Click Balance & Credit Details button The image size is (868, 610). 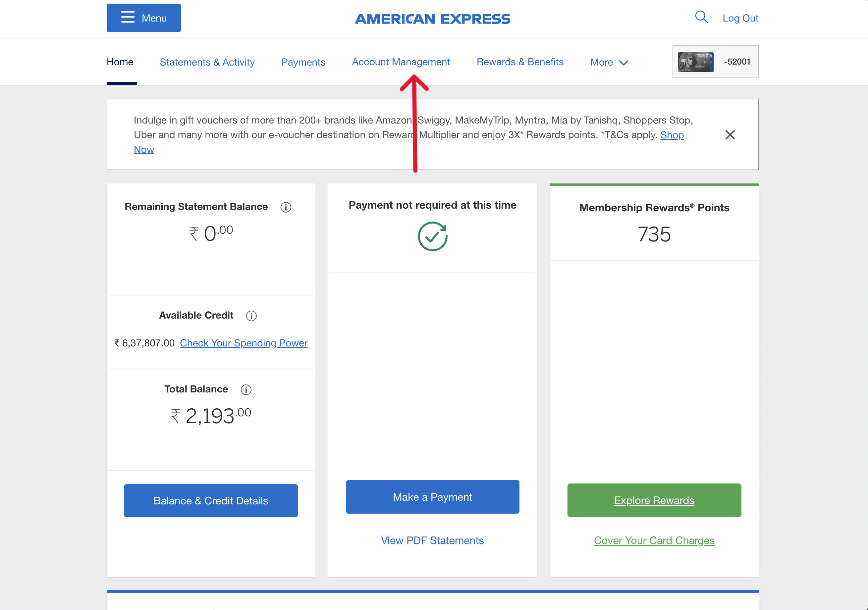211,500
